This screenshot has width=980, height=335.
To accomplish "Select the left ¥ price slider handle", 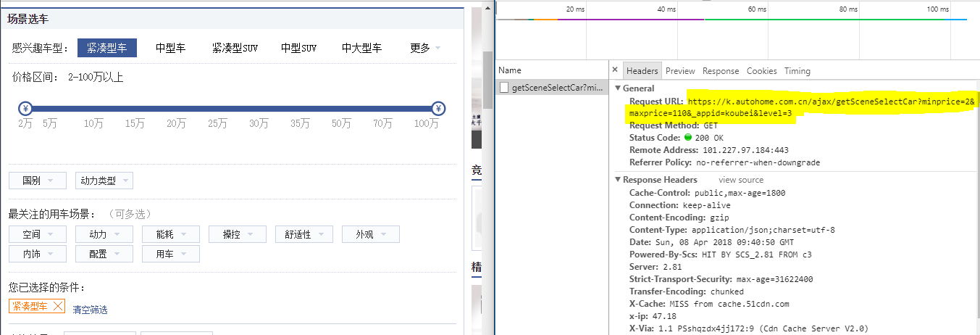I will click(x=25, y=109).
